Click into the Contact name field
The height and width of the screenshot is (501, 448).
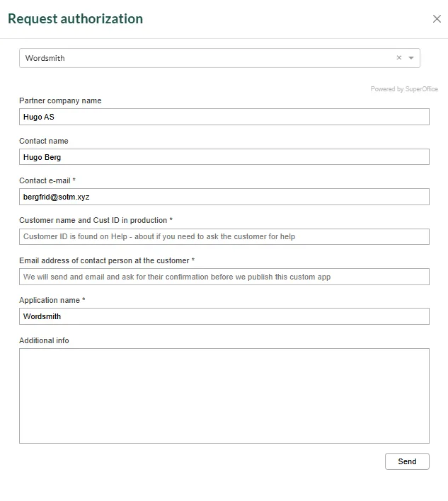pyautogui.click(x=224, y=157)
